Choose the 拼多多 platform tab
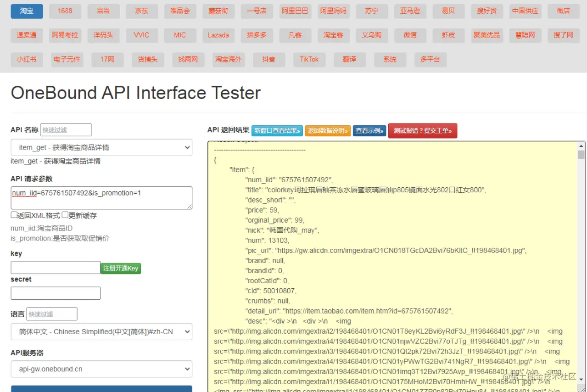Screen dimensions: 587x392 tap(257, 35)
